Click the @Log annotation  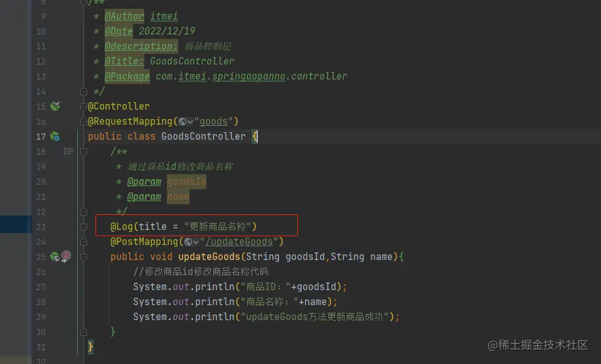[122, 227]
